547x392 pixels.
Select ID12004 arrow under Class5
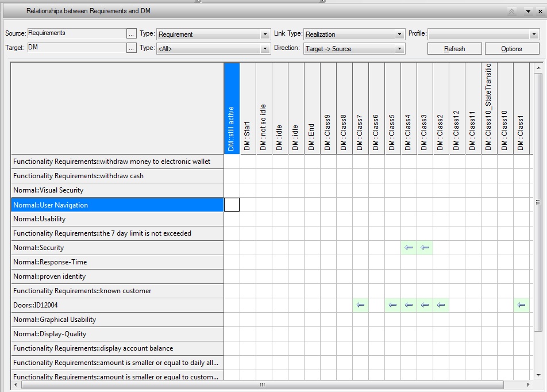point(392,305)
